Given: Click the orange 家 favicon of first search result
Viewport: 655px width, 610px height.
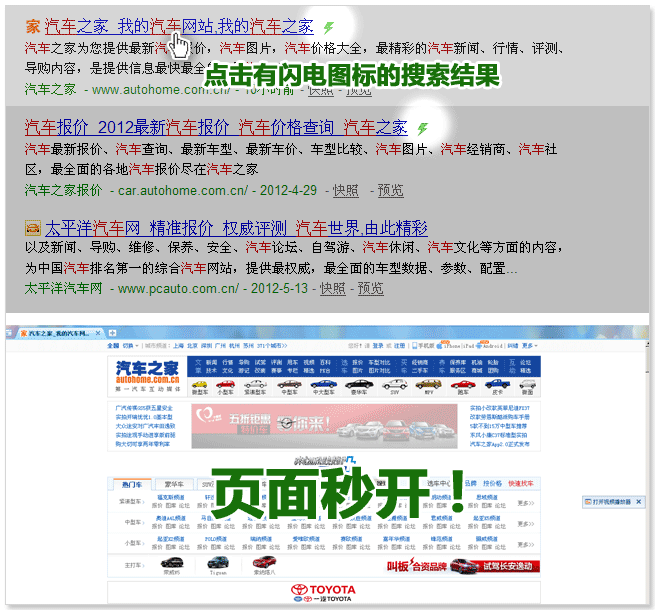Looking at the screenshot, I should (33, 27).
